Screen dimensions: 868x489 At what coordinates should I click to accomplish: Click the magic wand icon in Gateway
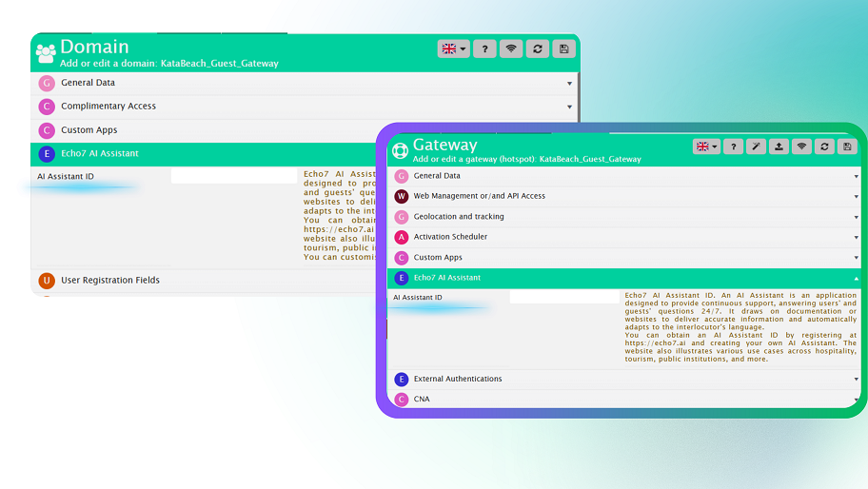756,147
